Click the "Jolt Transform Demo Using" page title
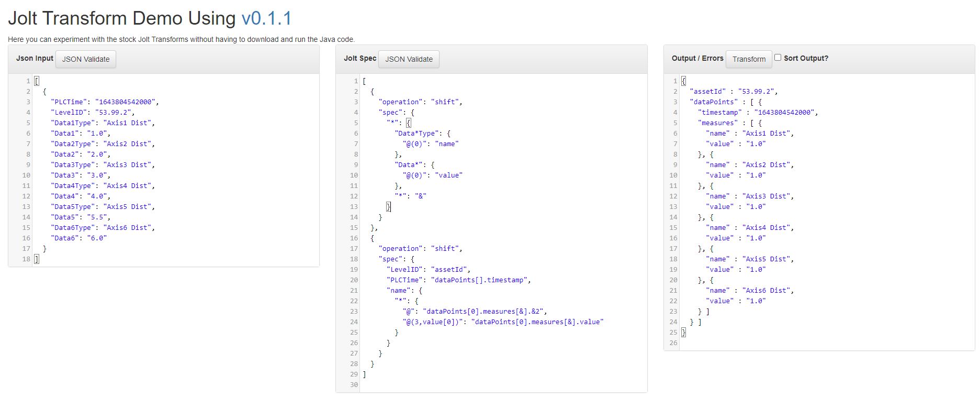The height and width of the screenshot is (398, 980). (x=122, y=18)
